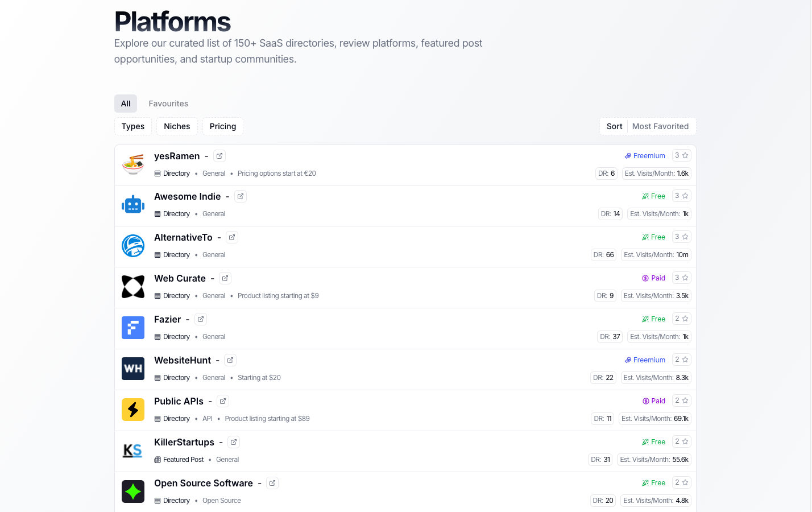Favourite Awesome Indie with the star button

(682, 196)
